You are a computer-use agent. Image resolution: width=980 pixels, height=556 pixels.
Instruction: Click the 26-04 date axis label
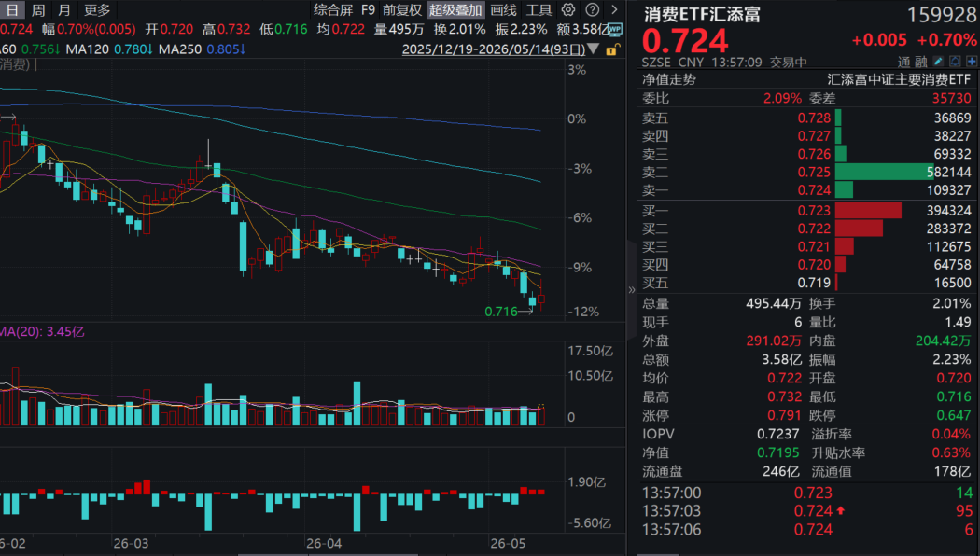[324, 543]
